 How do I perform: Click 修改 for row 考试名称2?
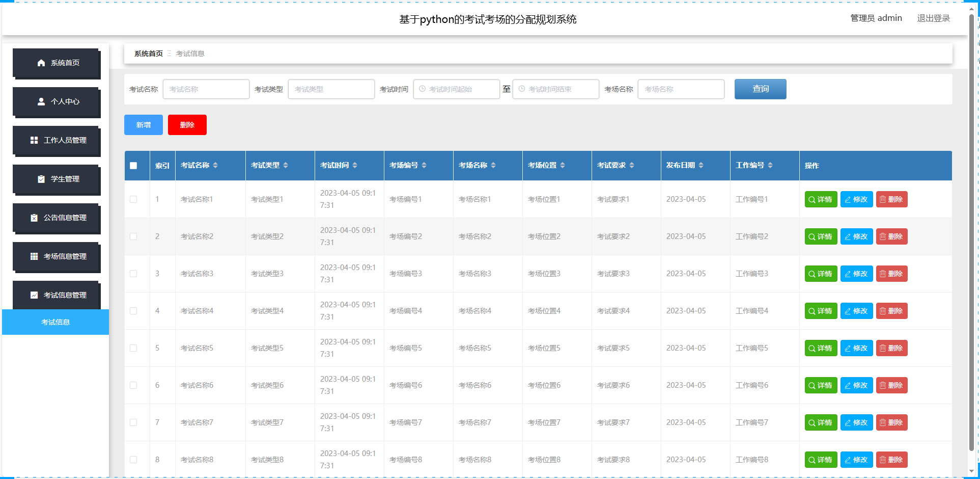pos(857,236)
